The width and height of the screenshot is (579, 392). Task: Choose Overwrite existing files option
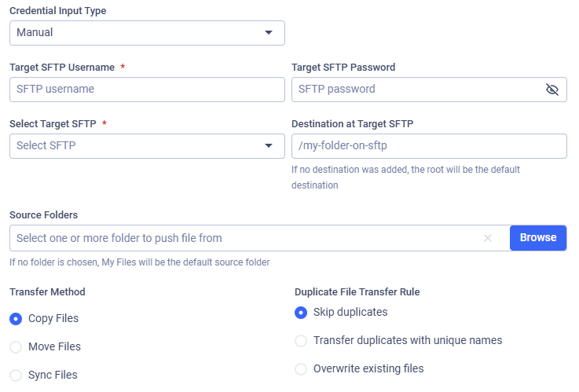coord(301,369)
